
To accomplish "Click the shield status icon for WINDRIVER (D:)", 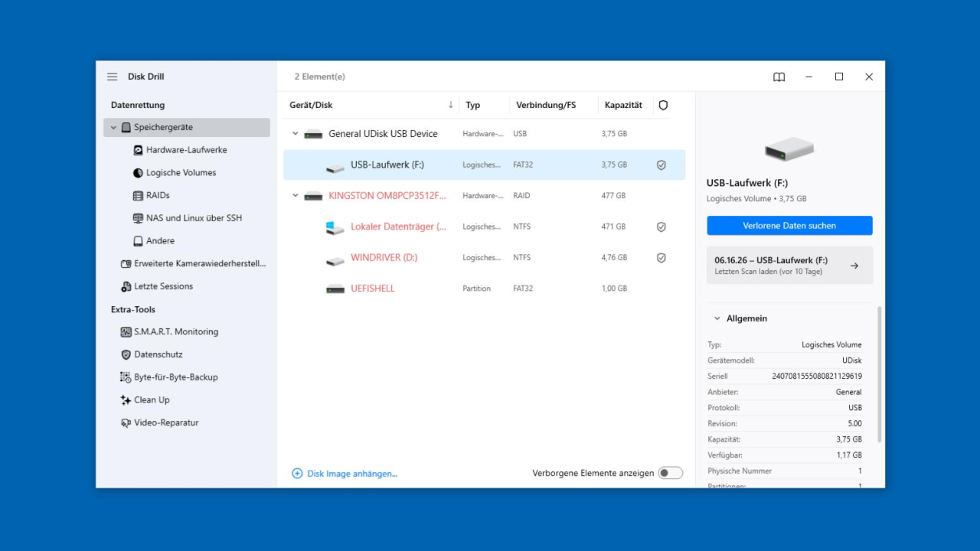I will click(661, 258).
